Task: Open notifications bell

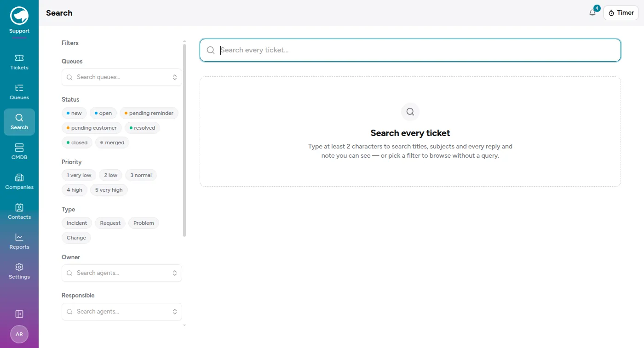Action: [592, 13]
